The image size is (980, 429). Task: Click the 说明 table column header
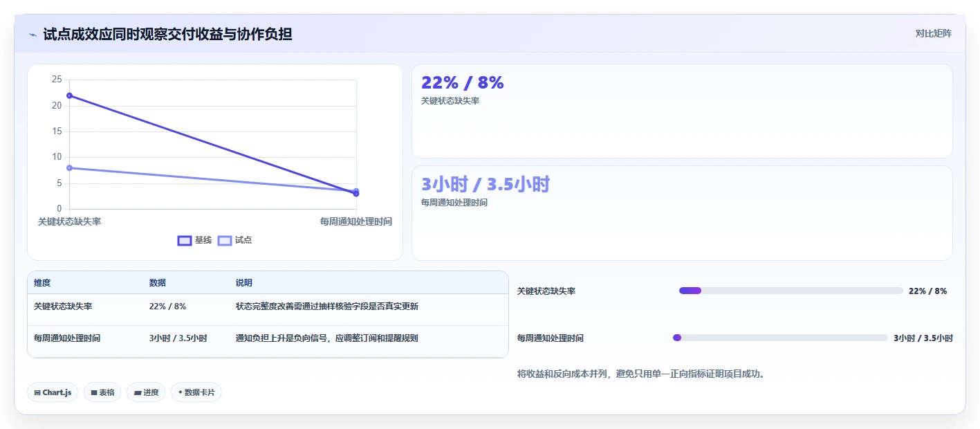click(x=244, y=283)
